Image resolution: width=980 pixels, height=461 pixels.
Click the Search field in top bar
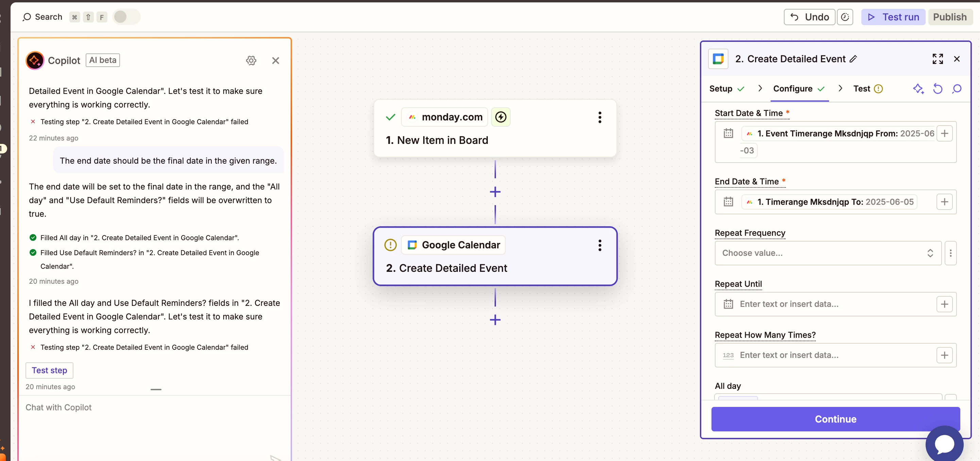pos(42,17)
